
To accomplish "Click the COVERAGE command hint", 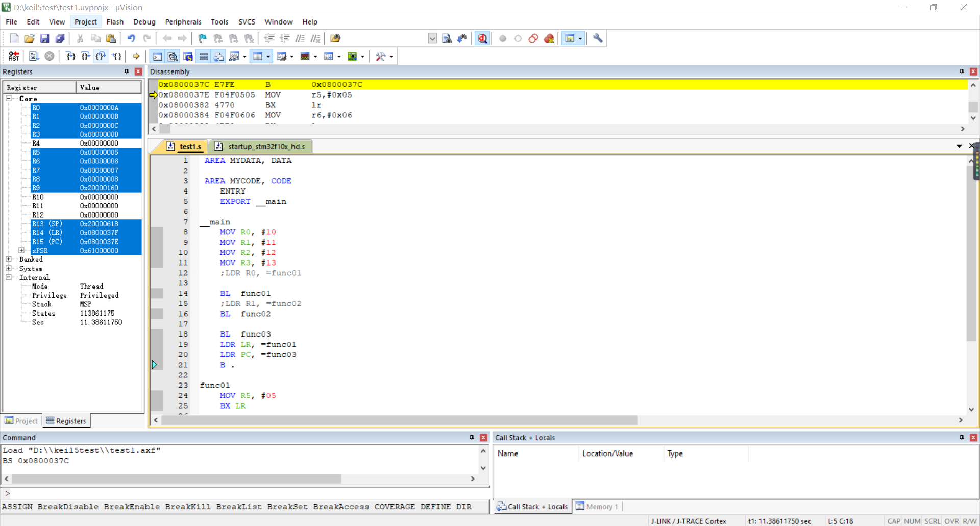I will coord(395,506).
